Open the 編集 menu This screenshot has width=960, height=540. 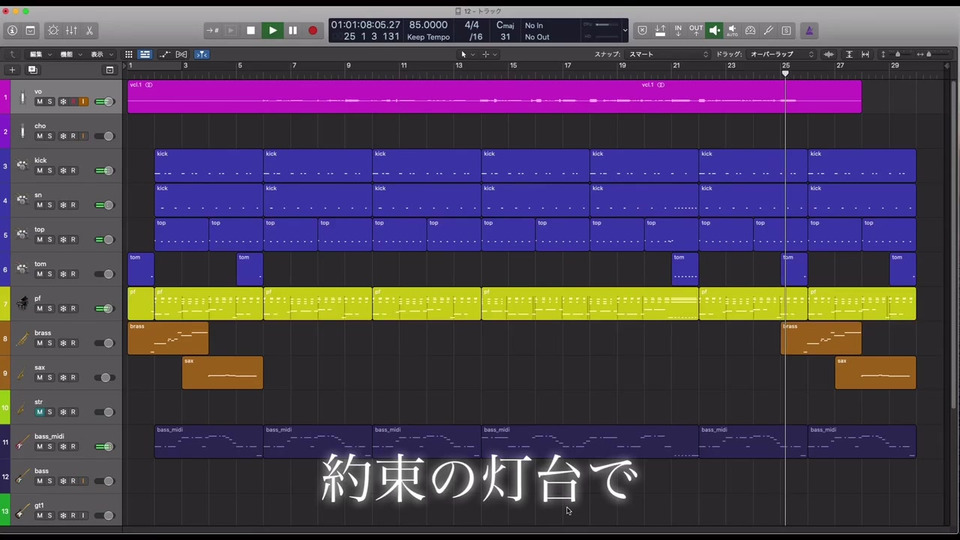40,54
